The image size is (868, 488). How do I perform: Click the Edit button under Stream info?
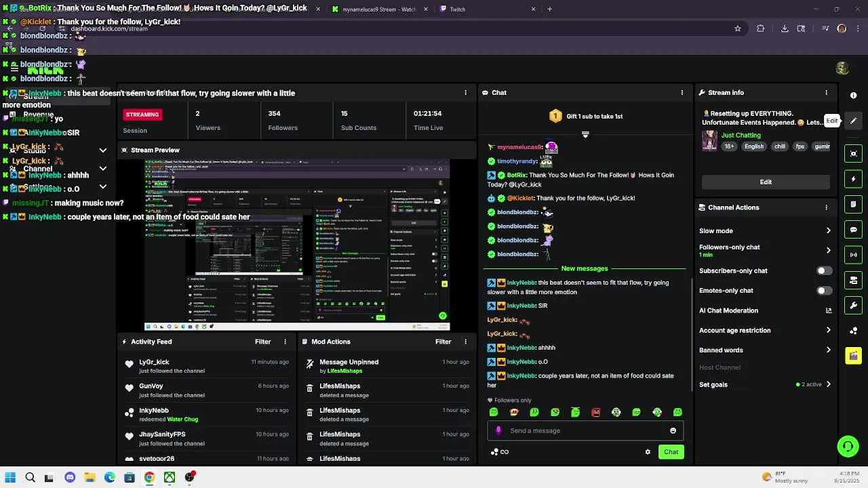click(x=766, y=182)
